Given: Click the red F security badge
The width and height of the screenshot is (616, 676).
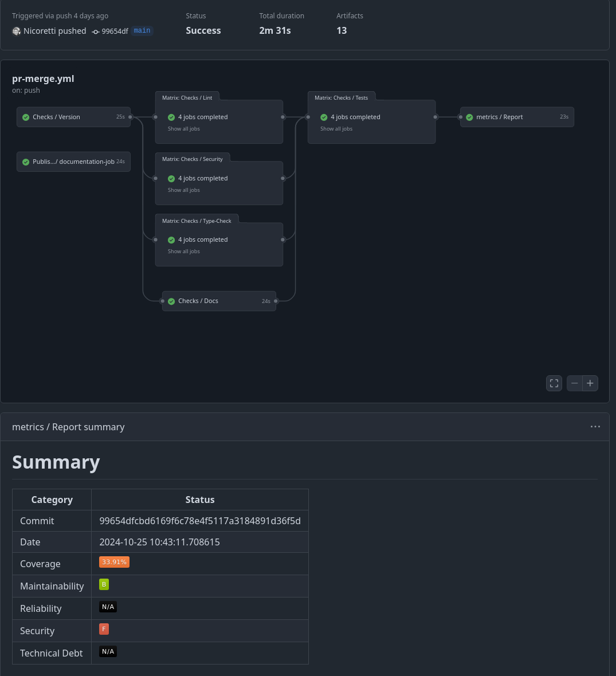Looking at the screenshot, I should point(104,629).
